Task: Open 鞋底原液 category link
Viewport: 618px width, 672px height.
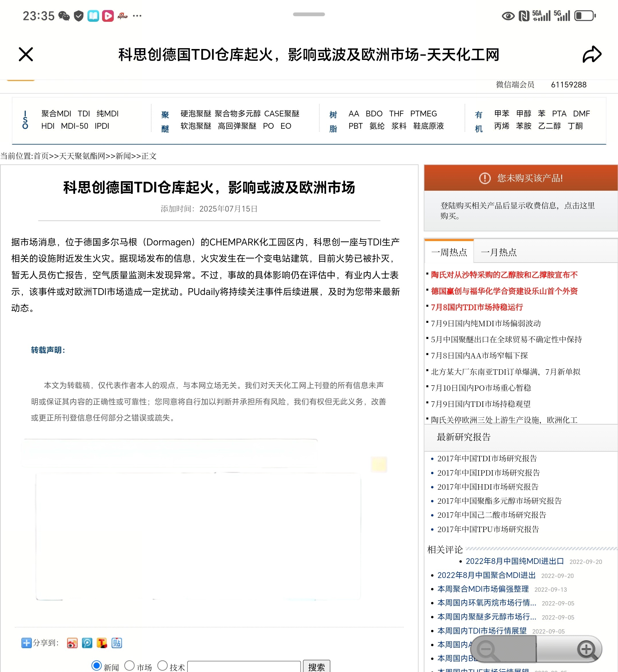Action: [428, 126]
